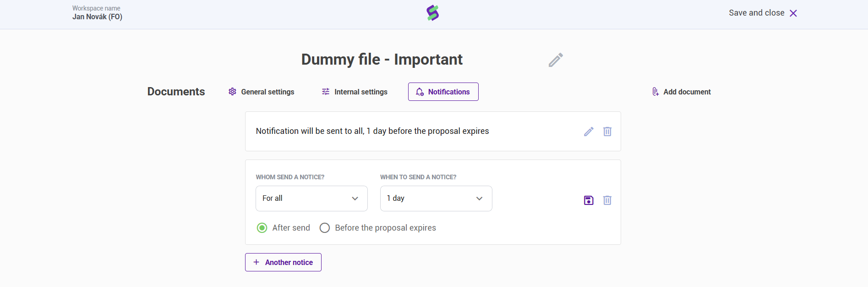Viewport: 868px width, 287px height.
Task: Add Another notice
Action: [x=283, y=262]
